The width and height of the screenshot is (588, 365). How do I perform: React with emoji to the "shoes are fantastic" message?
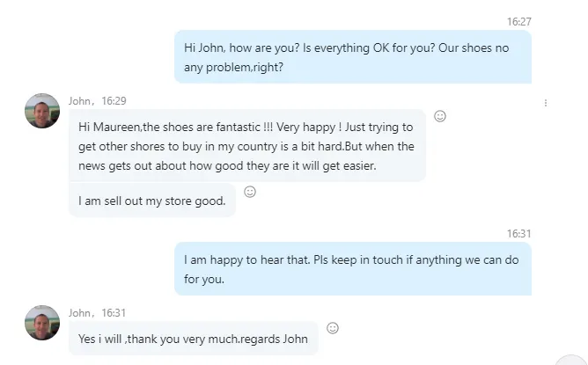click(x=440, y=116)
